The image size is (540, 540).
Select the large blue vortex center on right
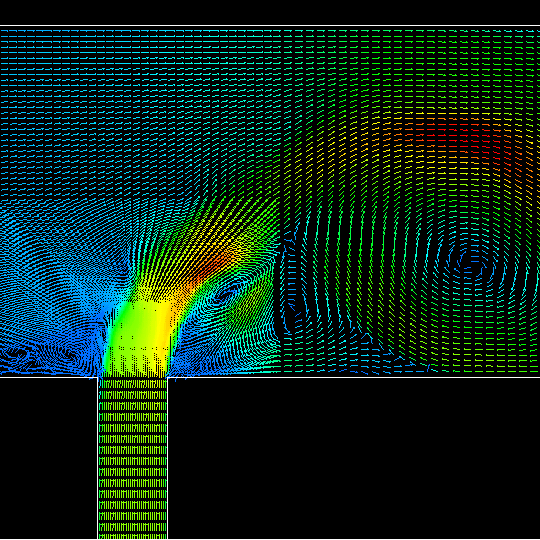click(470, 263)
